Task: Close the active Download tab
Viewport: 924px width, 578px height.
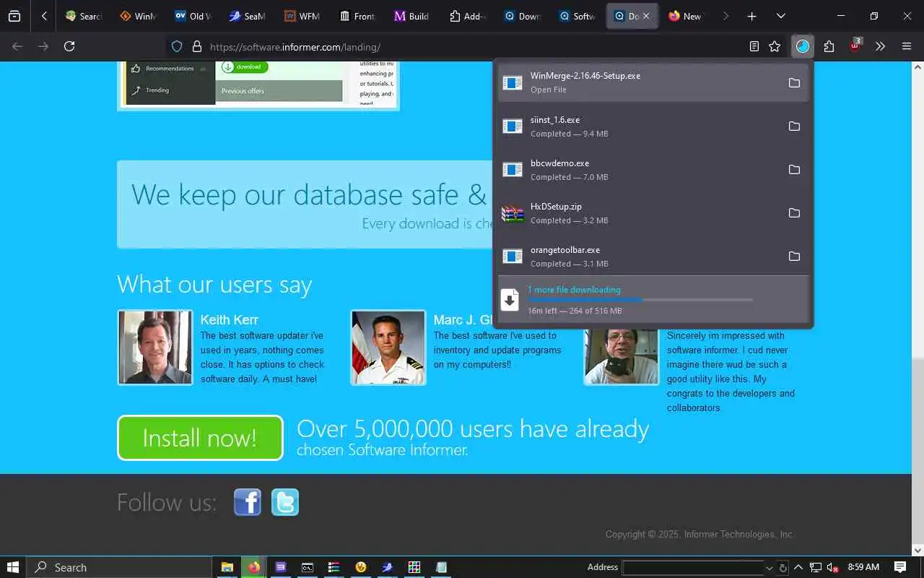Action: coord(646,16)
